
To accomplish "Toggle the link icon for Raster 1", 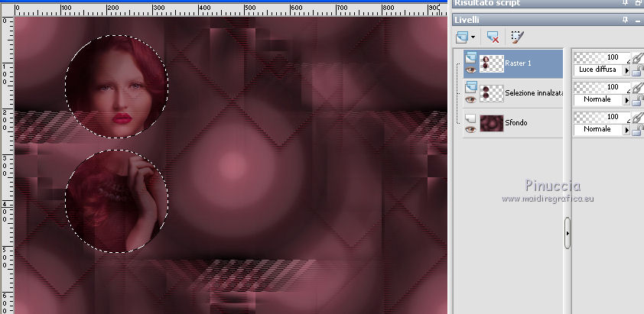I will (x=637, y=58).
